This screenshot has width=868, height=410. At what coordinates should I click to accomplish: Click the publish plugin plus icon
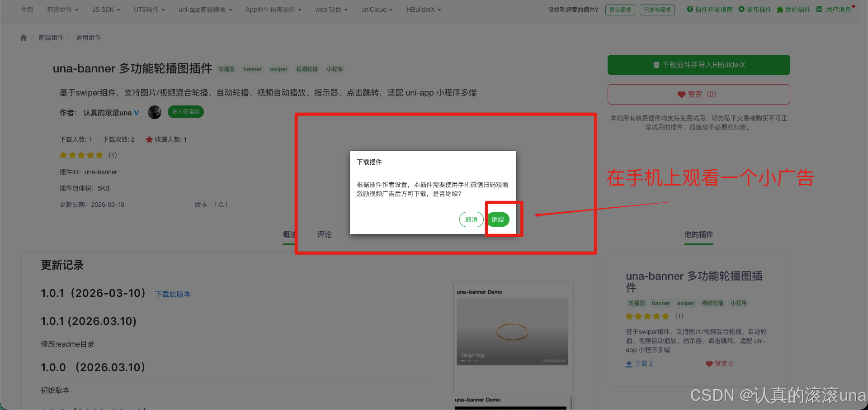[x=741, y=9]
